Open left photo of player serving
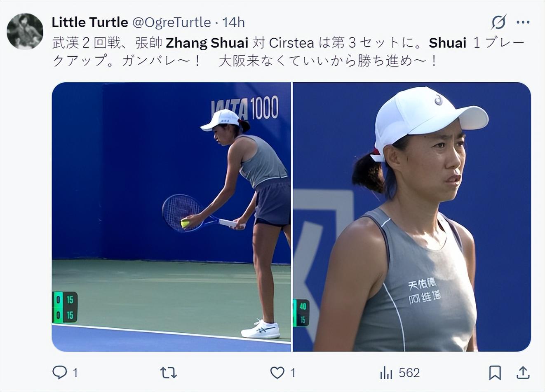 [171, 217]
